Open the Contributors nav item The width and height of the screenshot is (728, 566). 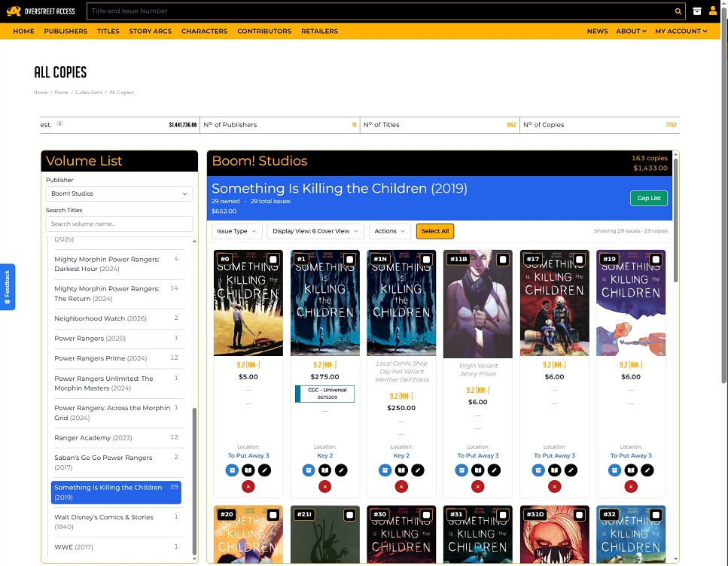click(264, 31)
